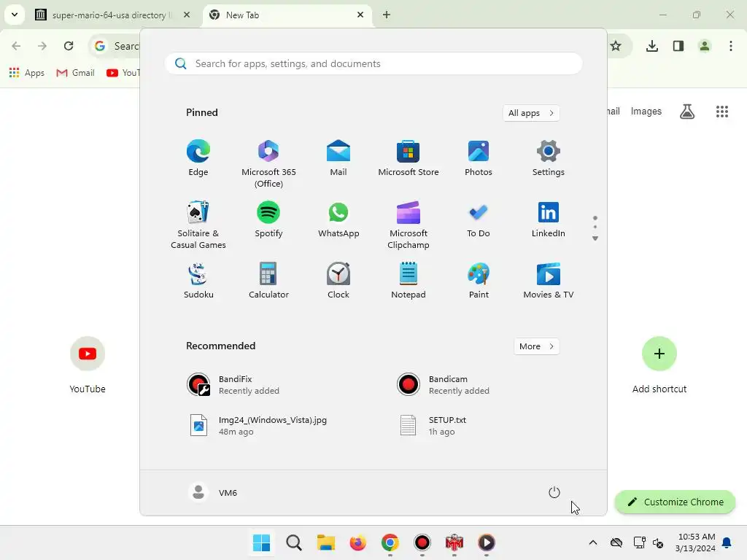The image size is (747, 560).
Task: Open Google apps grid
Action: pyautogui.click(x=722, y=112)
